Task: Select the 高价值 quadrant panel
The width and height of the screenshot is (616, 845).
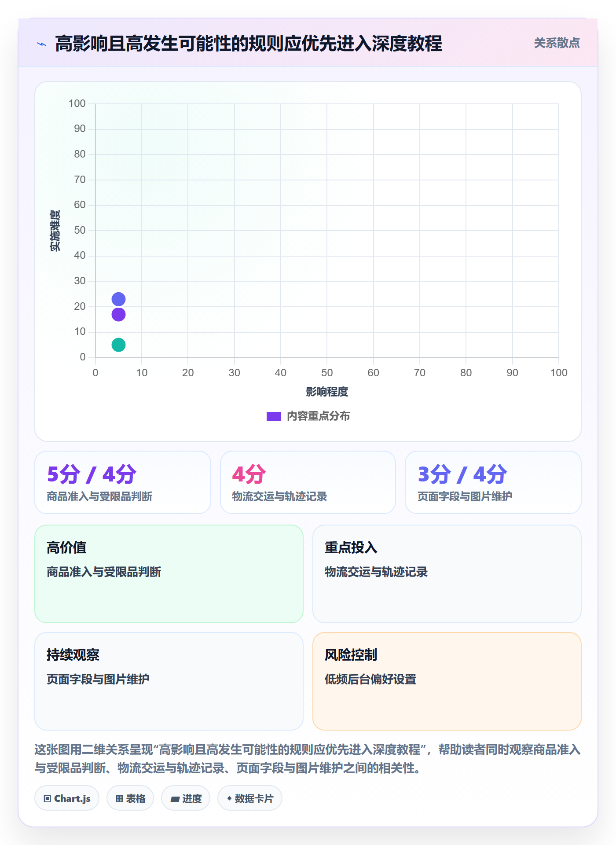Action: click(x=169, y=574)
